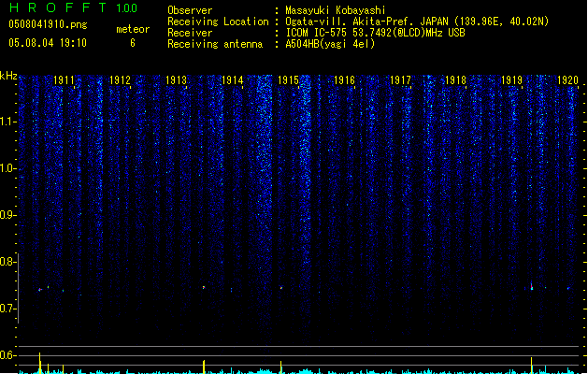Click the 0.6 kHz axis label
This screenshot has height=374, width=588.
[x=7, y=355]
